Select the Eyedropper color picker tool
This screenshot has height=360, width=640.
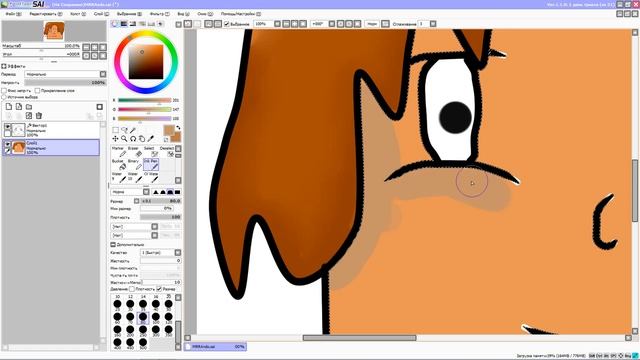tap(151, 139)
